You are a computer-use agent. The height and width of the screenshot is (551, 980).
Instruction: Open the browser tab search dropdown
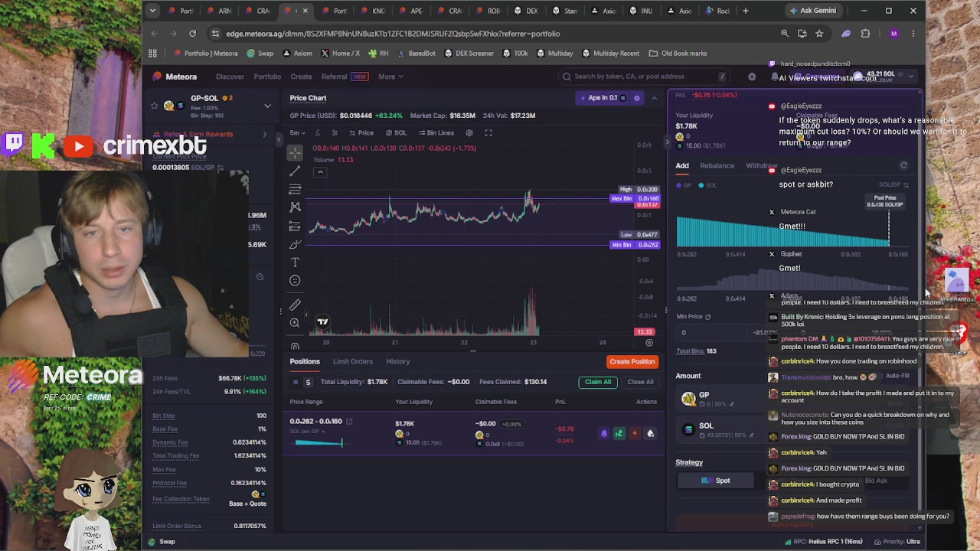click(x=152, y=11)
